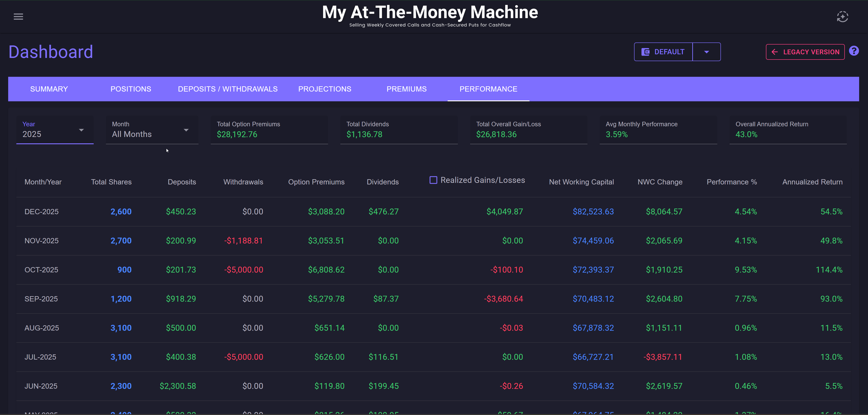The height and width of the screenshot is (415, 868).
Task: Toggle the Realized Gains/Losses checkbox
Action: [x=433, y=180]
